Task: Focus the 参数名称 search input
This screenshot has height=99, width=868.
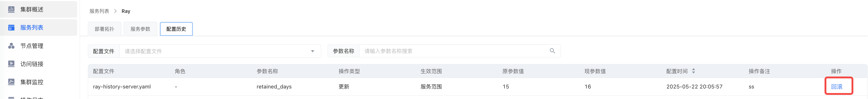Action: coord(453,51)
